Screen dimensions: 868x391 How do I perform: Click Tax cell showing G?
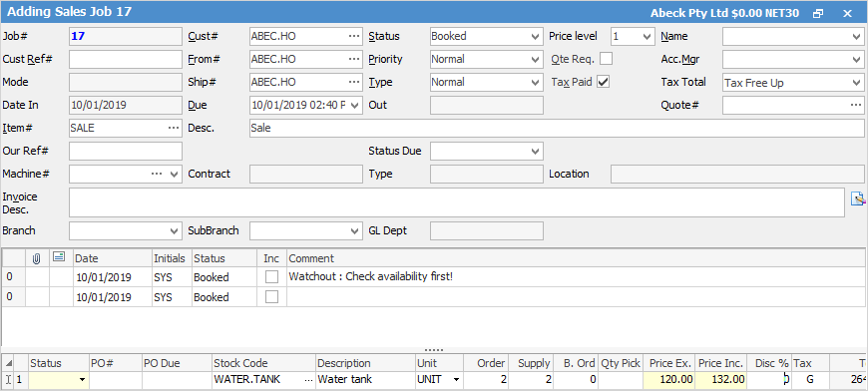[x=810, y=380]
